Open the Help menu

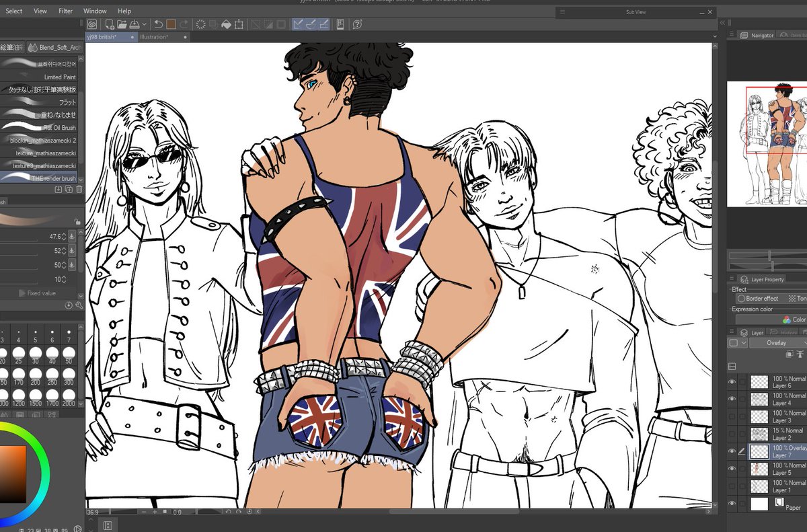tap(124, 11)
